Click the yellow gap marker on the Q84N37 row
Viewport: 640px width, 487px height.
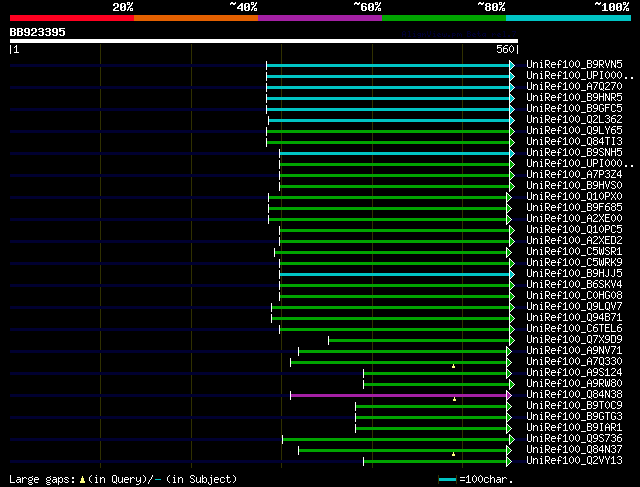(454, 453)
